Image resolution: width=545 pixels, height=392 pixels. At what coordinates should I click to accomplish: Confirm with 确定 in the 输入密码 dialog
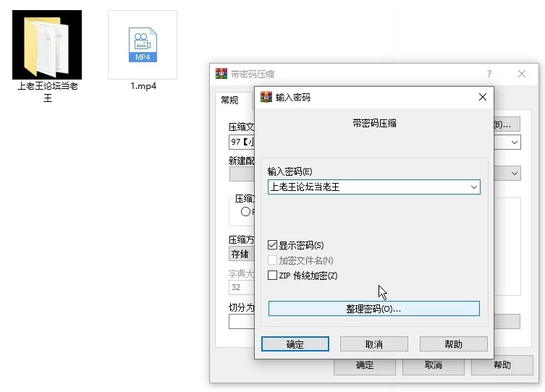295,344
